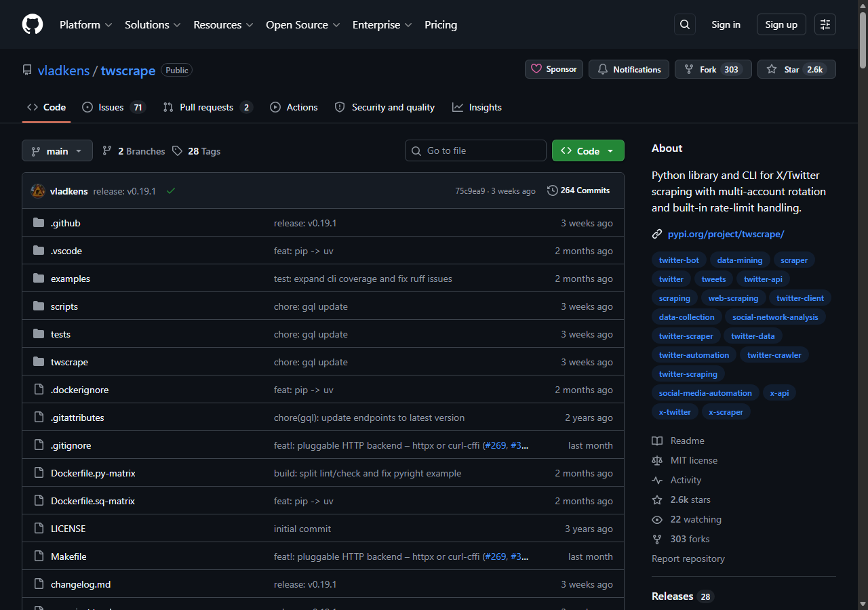Switch to Security and quality tab
Viewport: 868px width, 610px height.
coord(384,107)
